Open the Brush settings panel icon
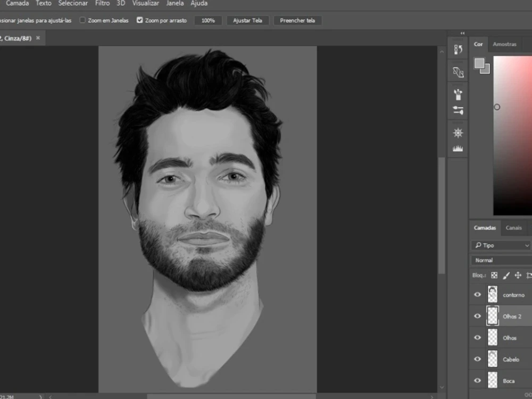 (458, 110)
